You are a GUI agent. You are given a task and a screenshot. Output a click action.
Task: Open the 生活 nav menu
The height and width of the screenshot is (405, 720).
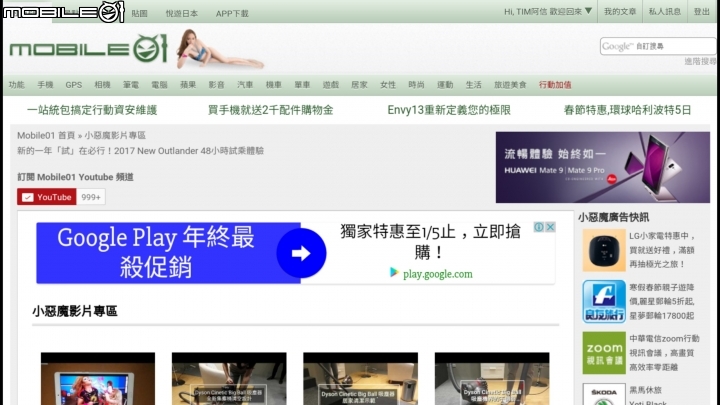(473, 84)
